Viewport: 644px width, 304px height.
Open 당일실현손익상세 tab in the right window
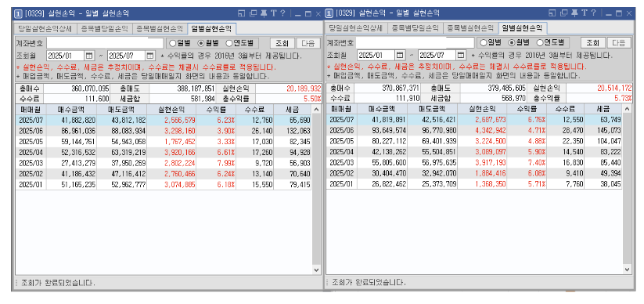[356, 28]
